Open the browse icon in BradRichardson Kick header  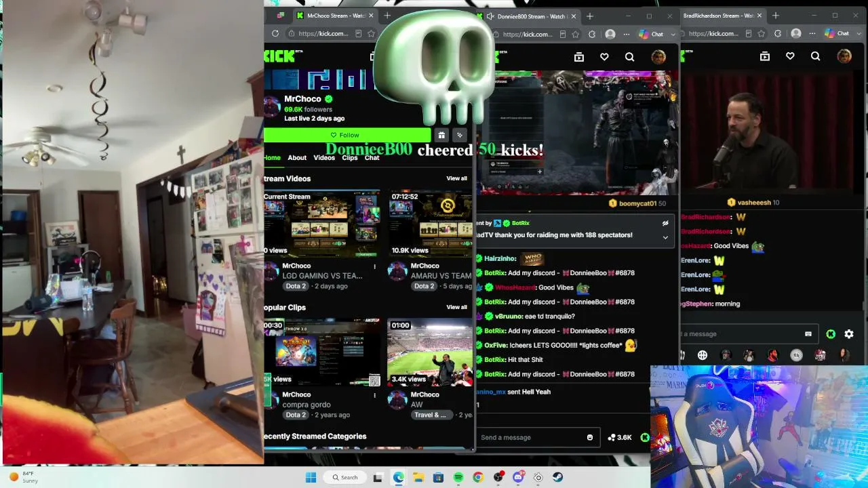[x=765, y=56]
